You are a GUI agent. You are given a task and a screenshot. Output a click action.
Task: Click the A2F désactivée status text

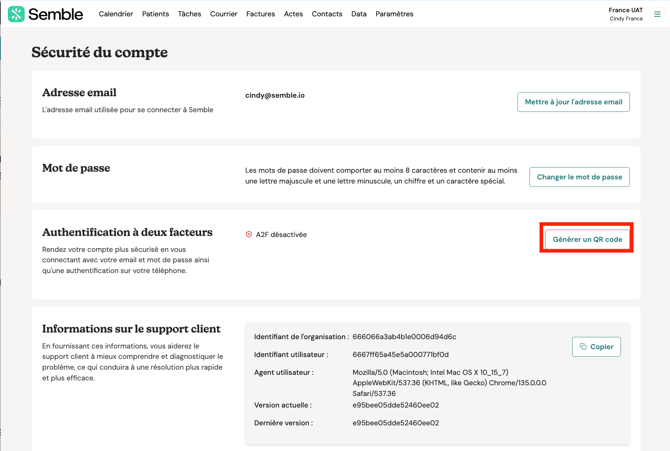(281, 234)
